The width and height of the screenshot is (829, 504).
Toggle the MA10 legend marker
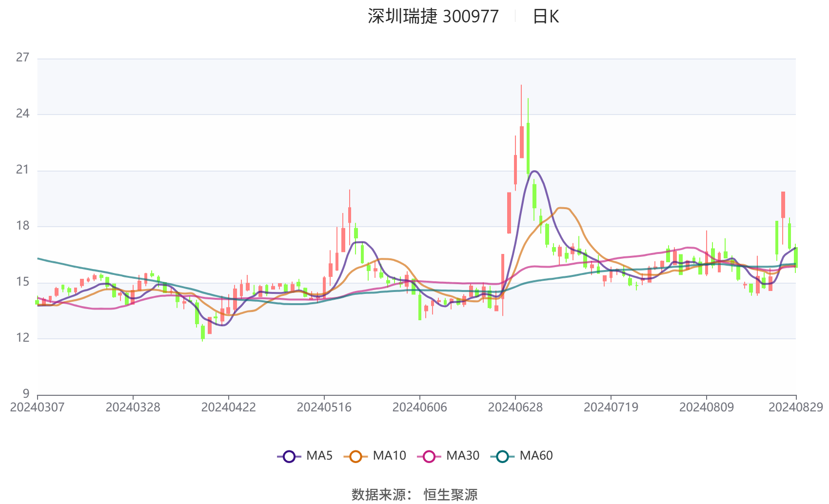coord(355,456)
